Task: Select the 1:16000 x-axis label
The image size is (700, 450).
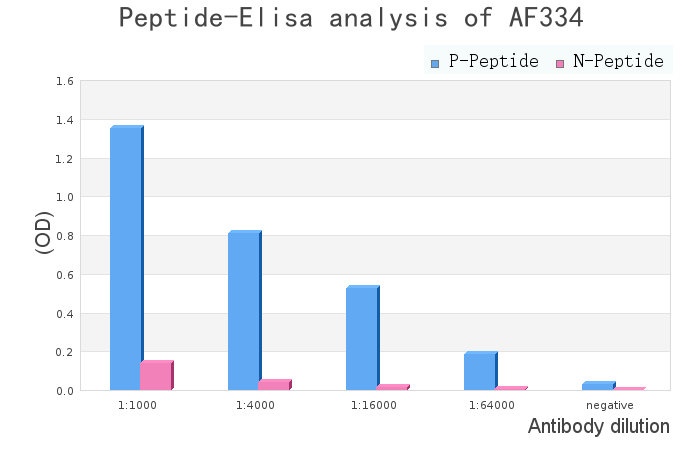Action: click(374, 405)
